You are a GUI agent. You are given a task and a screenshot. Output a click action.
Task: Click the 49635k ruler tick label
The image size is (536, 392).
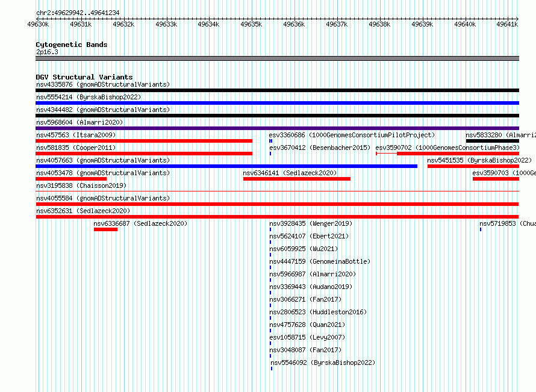click(x=251, y=24)
